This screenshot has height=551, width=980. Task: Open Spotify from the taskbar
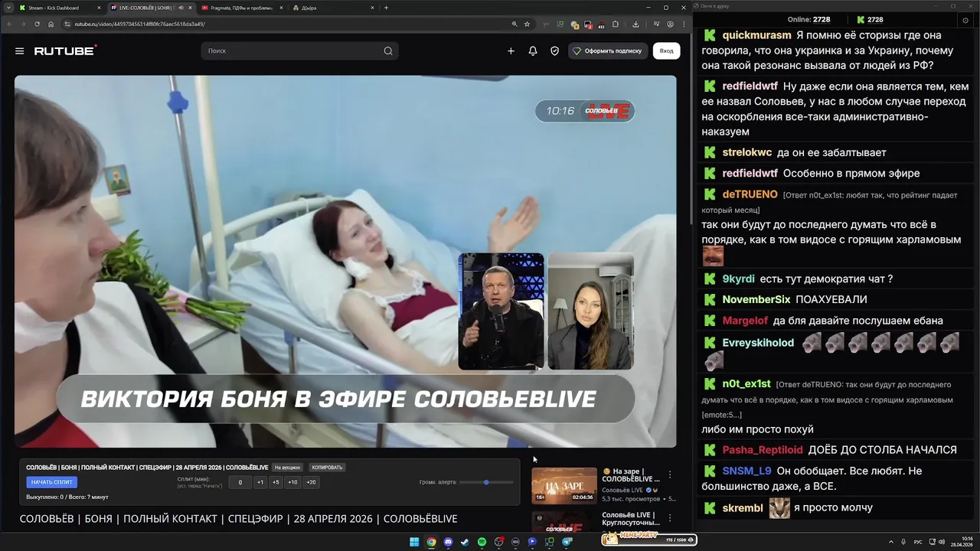click(482, 542)
